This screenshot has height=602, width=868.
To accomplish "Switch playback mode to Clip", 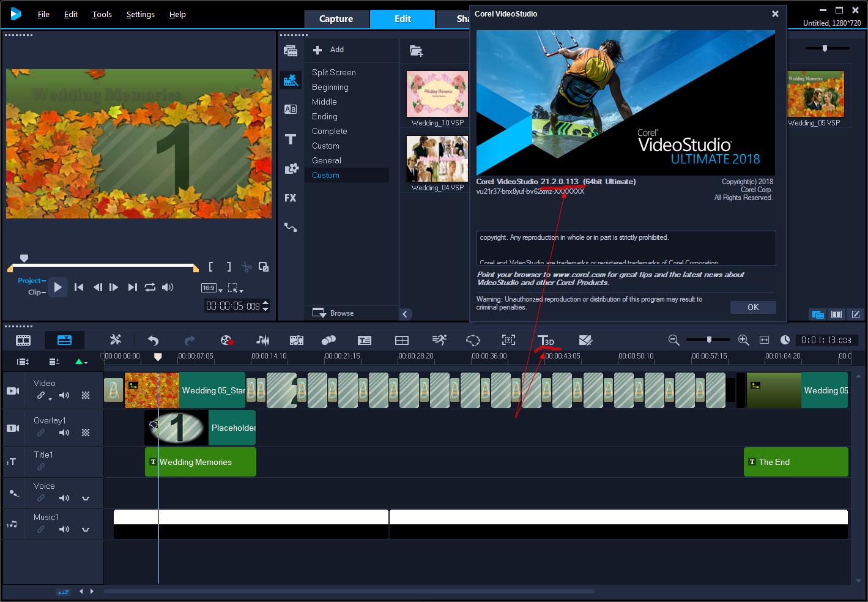I will click(35, 292).
